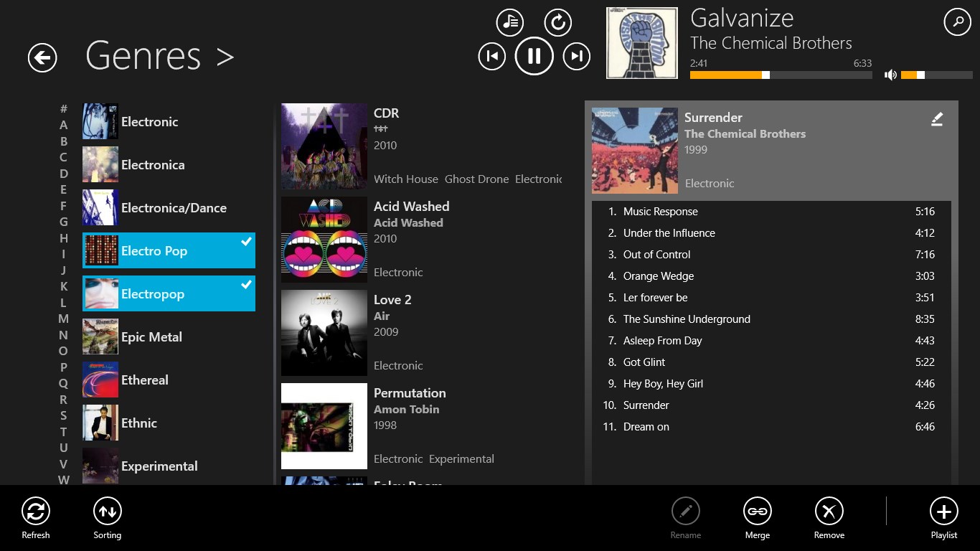Play the track Hey Boy, Hey Girl
Image resolution: width=980 pixels, height=551 pixels.
pos(663,384)
